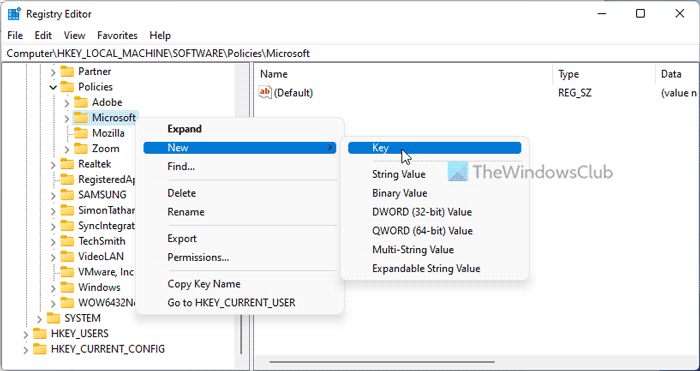Expand the Realtek key

pos(53,164)
